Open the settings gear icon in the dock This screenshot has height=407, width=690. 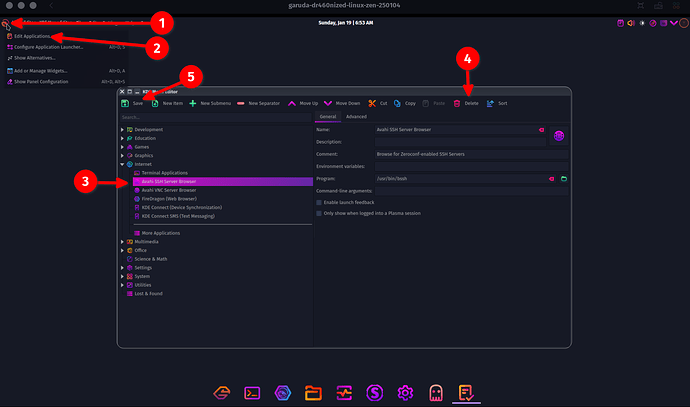[x=405, y=393]
